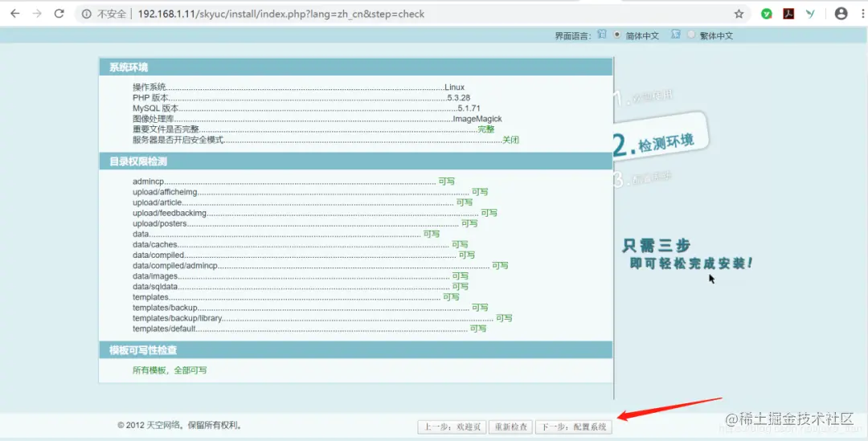
Task: Click the 关闭 safe mode status
Action: click(x=510, y=140)
